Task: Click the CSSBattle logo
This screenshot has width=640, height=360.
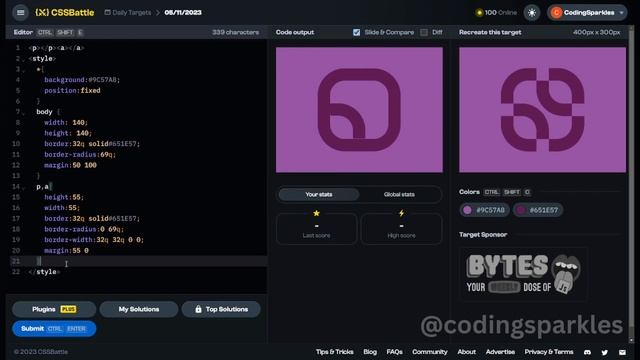Action: (x=64, y=13)
